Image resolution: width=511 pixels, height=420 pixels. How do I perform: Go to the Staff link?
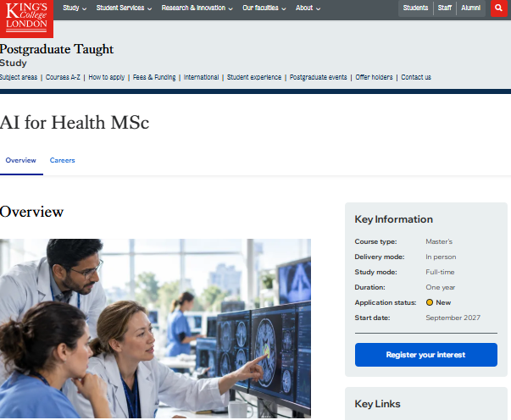(x=445, y=8)
